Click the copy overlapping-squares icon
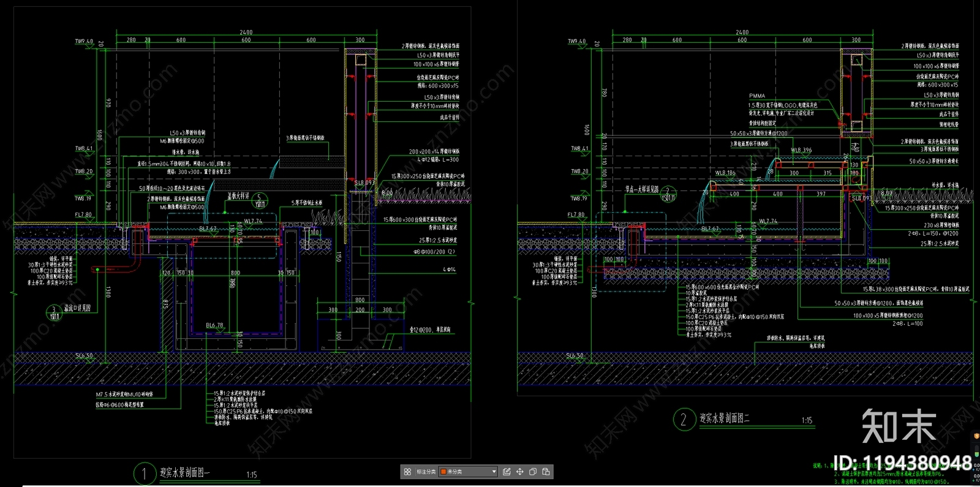 point(533,472)
